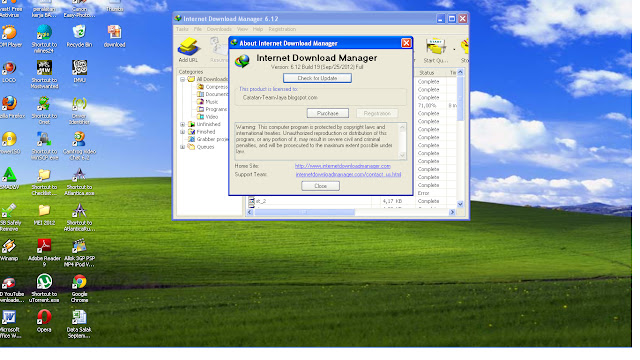Image resolution: width=640 pixels, height=360 pixels.
Task: Open Shortcut to uTorrent.exe
Action: [x=44, y=282]
